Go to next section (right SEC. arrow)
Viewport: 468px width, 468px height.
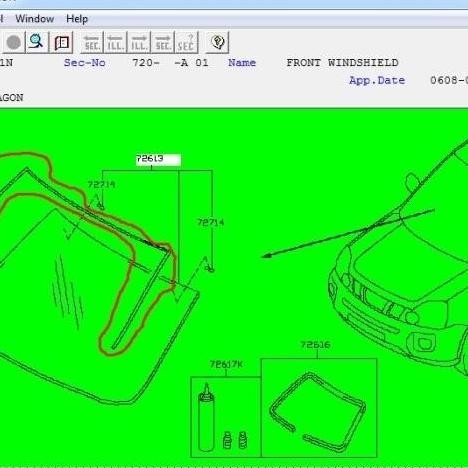point(162,42)
